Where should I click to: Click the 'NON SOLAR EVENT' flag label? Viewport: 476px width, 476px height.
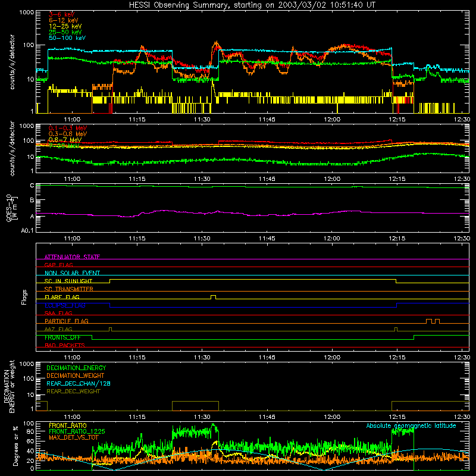point(72,273)
